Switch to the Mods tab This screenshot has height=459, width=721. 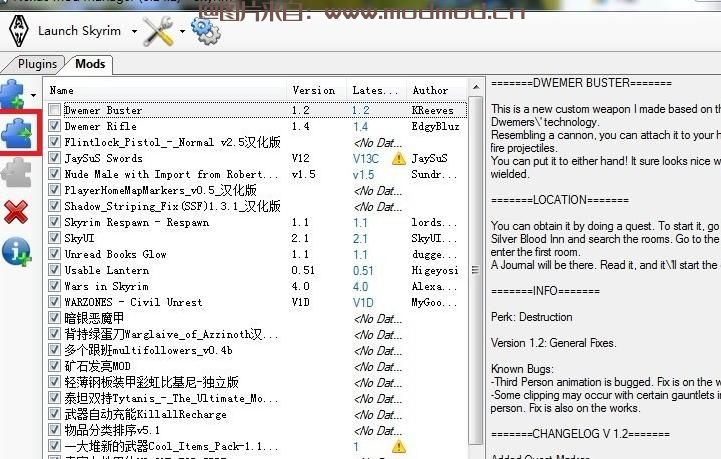[x=90, y=64]
